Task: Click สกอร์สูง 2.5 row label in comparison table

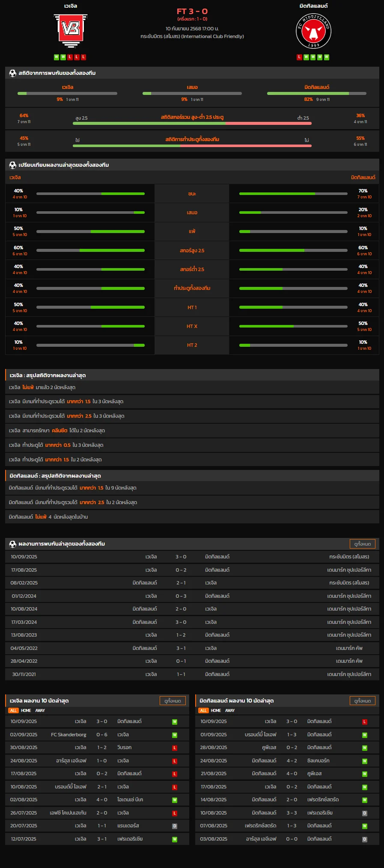Action: 192,251
